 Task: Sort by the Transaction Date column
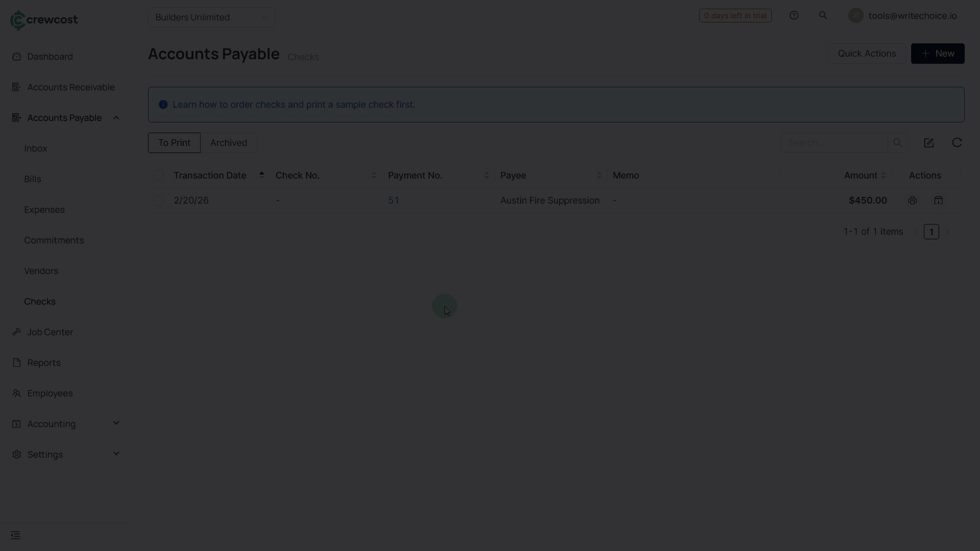coord(210,176)
